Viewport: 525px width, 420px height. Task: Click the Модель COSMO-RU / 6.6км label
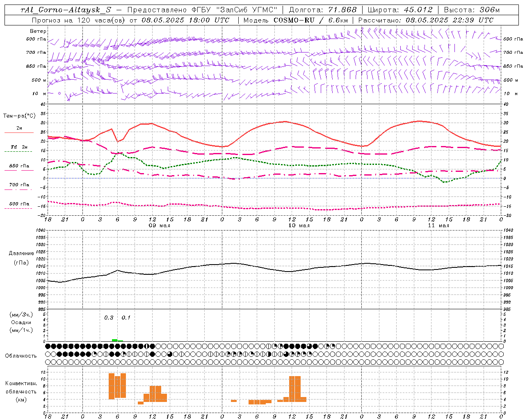pos(296,20)
